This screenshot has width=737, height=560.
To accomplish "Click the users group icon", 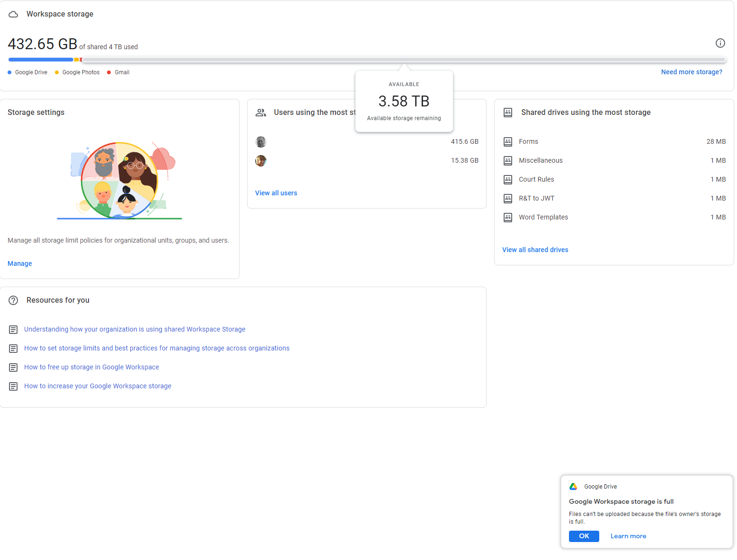I will point(261,113).
